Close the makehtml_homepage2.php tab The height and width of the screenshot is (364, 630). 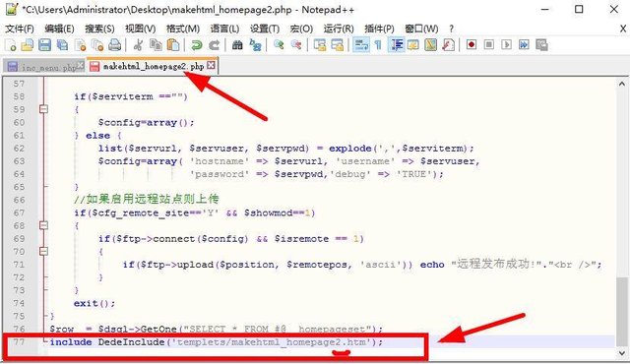point(211,65)
